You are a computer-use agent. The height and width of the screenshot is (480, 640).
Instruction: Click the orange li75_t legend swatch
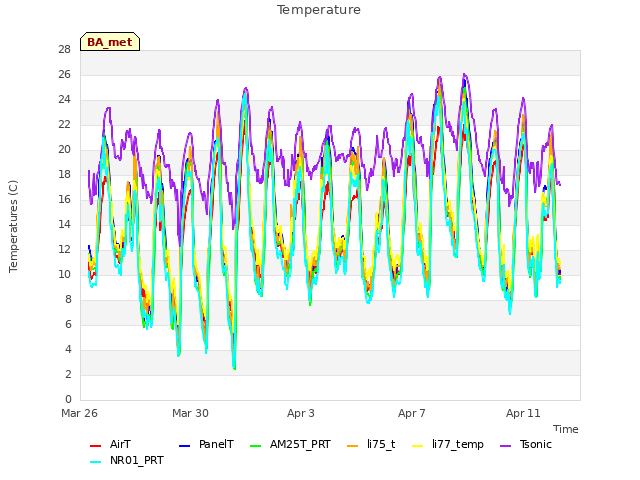353,446
